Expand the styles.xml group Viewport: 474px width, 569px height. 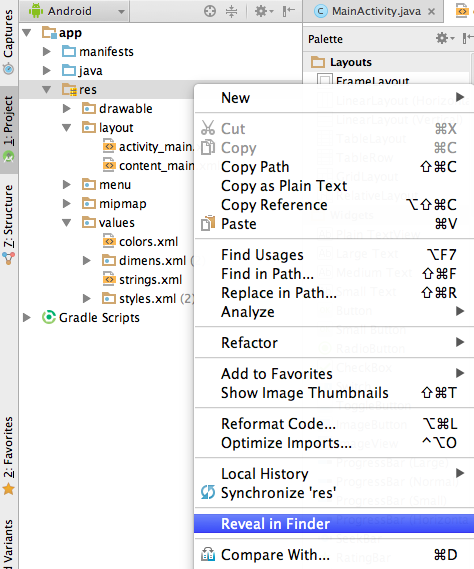(x=86, y=298)
